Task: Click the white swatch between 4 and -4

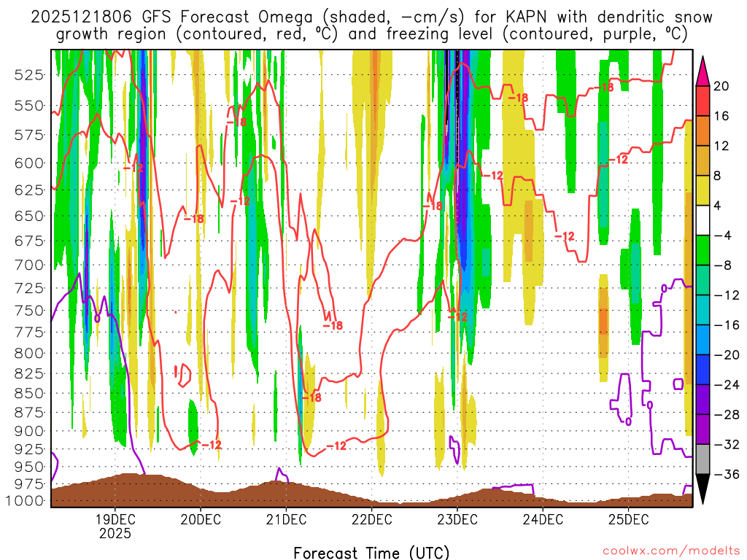Action: click(x=703, y=220)
